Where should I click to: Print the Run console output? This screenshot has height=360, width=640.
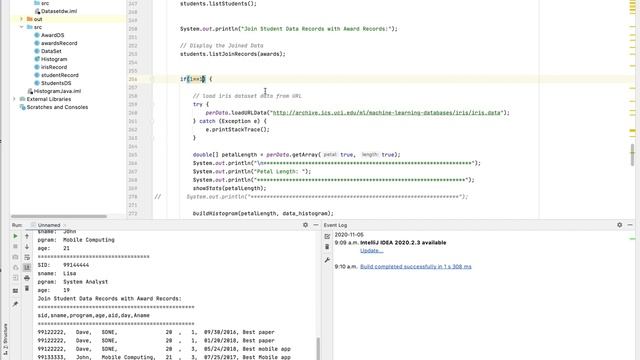[x=27, y=278]
